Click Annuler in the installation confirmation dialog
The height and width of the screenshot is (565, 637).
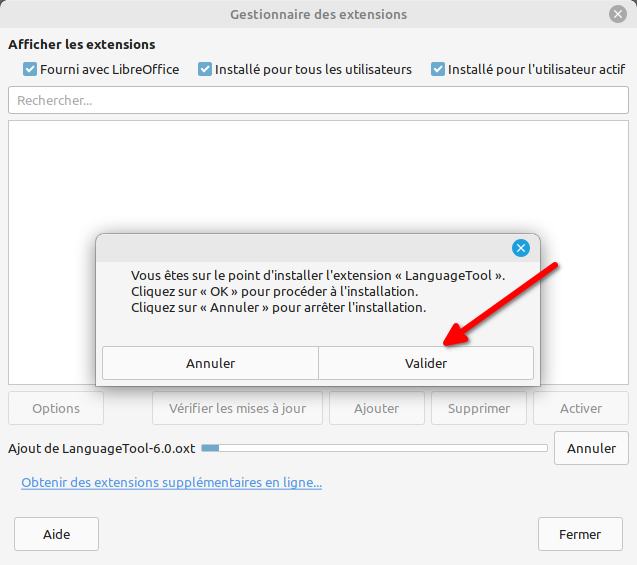pos(210,363)
